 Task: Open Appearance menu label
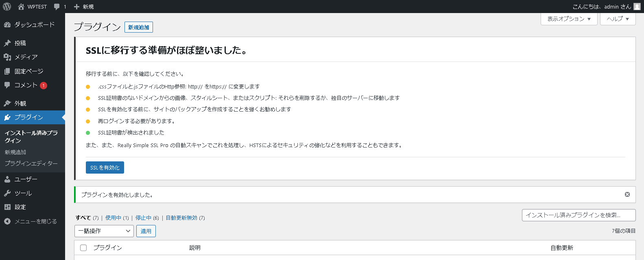(20, 103)
